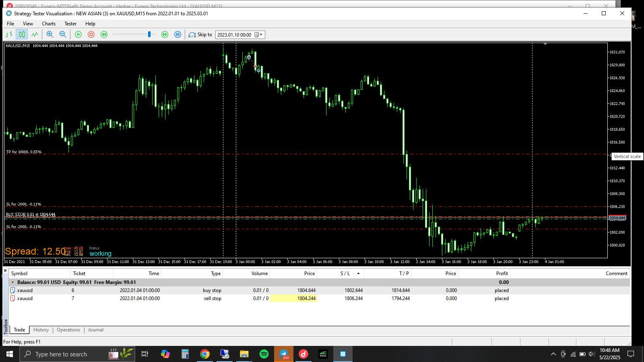Image resolution: width=644 pixels, height=362 pixels.
Task: Open the volume control in system tray
Action: click(592, 354)
